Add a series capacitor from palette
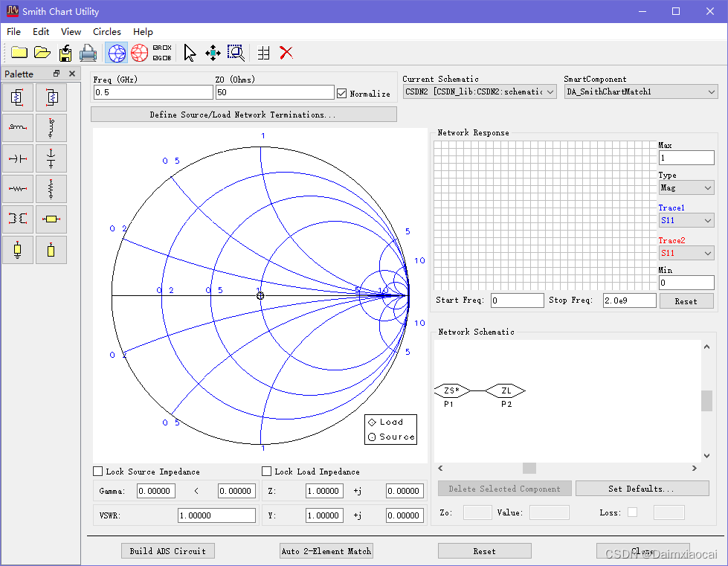Image resolution: width=728 pixels, height=566 pixels. pyautogui.click(x=18, y=158)
